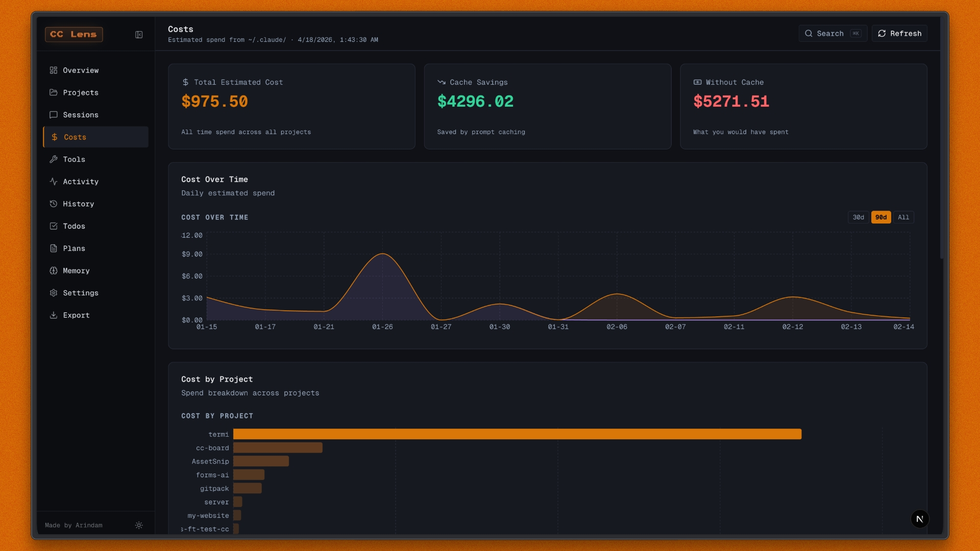Show the All time range
The width and height of the screenshot is (980, 551).
coord(903,217)
